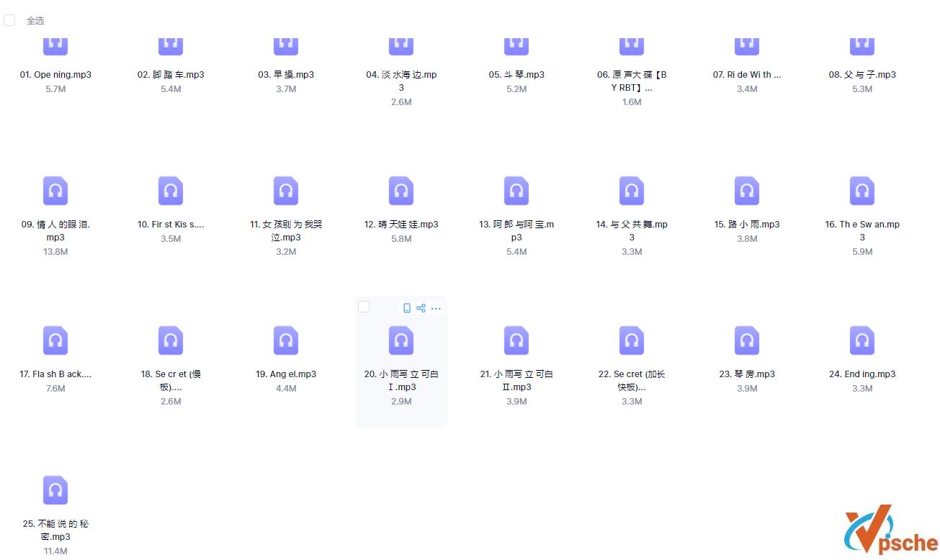Click the share icon on the file 20 card

[x=421, y=308]
